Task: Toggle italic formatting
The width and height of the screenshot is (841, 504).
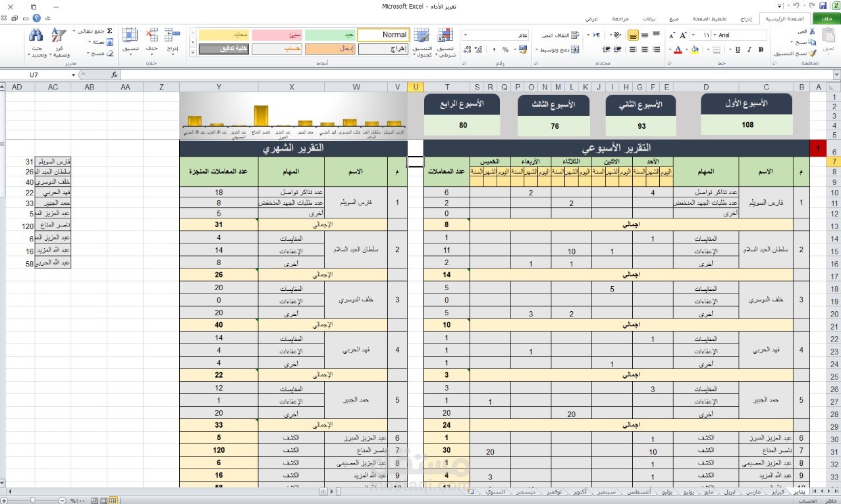Action: click(x=749, y=49)
